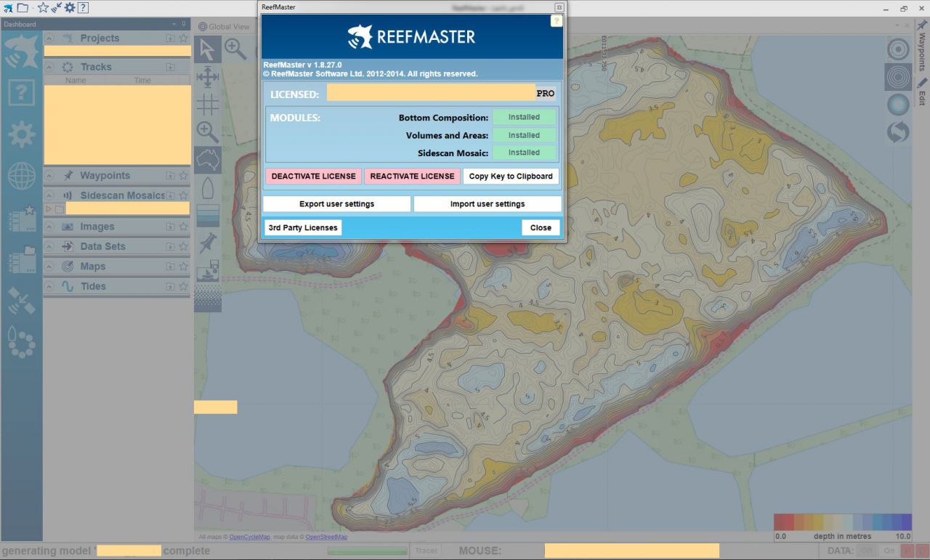Click the highlighted contour rings icon
Viewport: 930px width, 560px height.
click(x=899, y=77)
